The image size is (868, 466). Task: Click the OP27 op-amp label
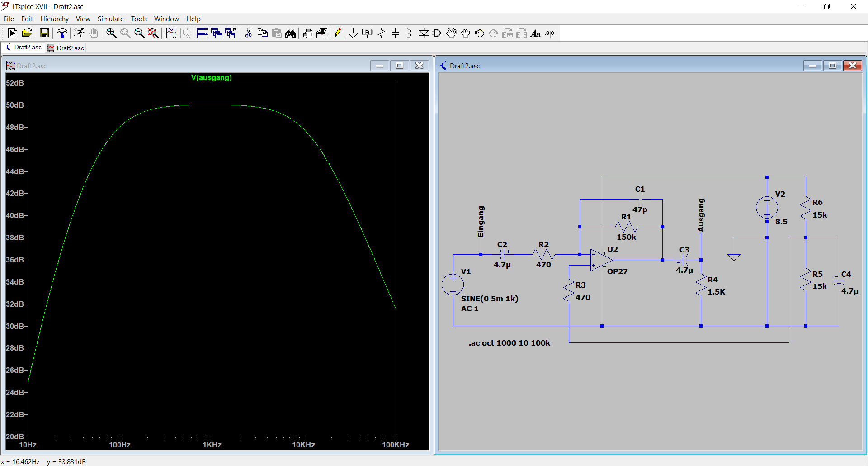click(617, 271)
